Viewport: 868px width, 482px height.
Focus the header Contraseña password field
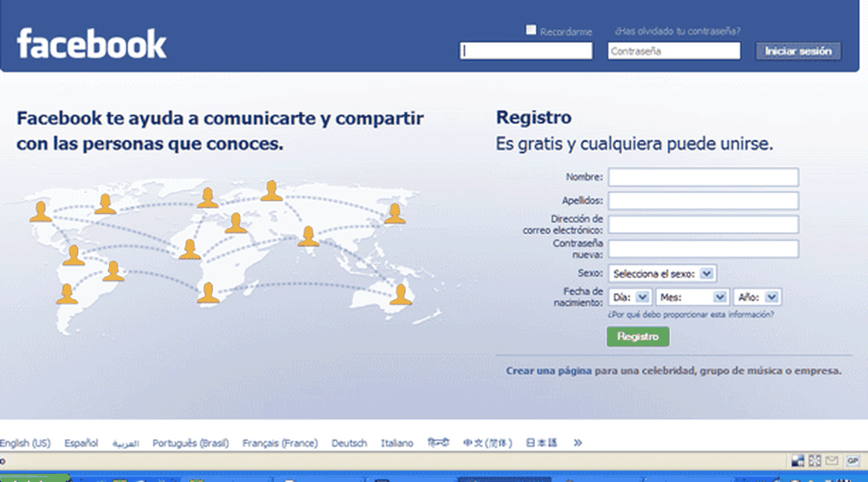(674, 51)
